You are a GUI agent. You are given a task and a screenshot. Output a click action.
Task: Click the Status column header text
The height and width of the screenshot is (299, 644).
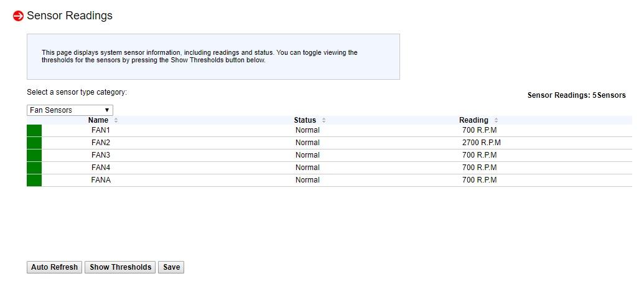coord(305,120)
